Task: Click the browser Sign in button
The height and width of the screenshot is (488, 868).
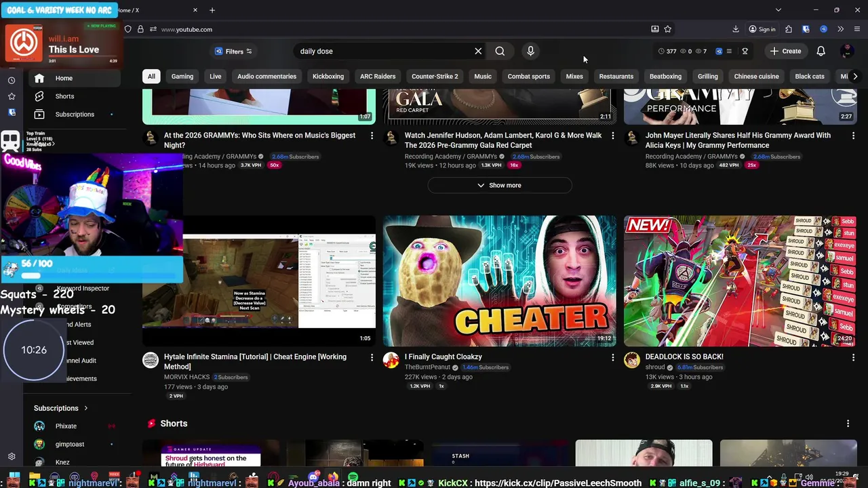Action: pyautogui.click(x=762, y=29)
